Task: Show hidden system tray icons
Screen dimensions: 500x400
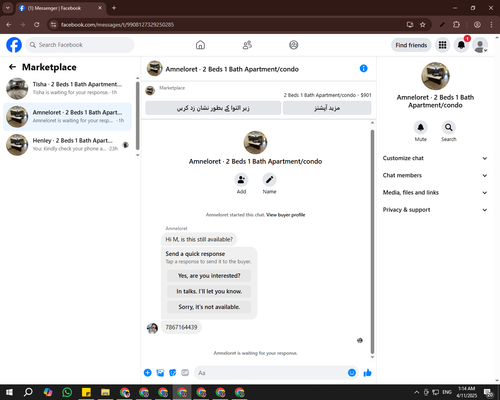Action: point(416,392)
